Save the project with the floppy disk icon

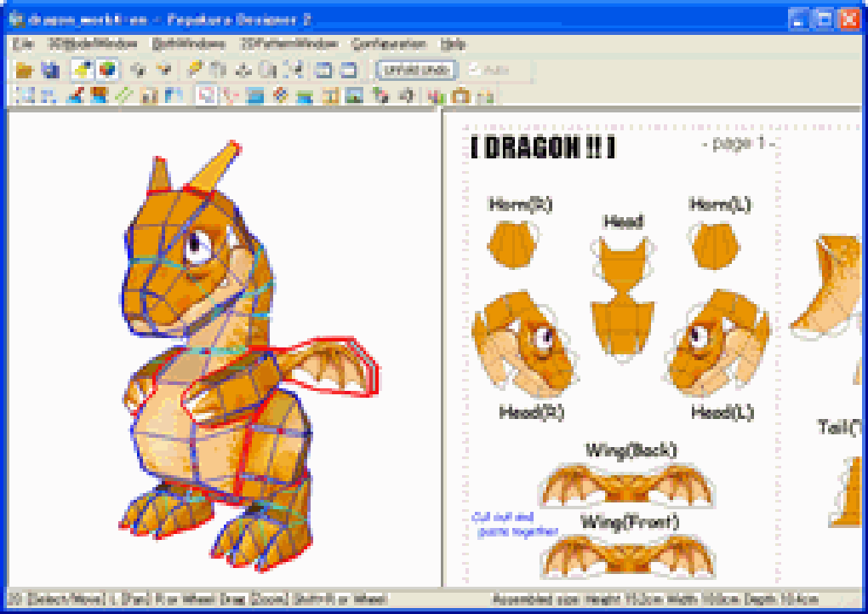tap(51, 70)
